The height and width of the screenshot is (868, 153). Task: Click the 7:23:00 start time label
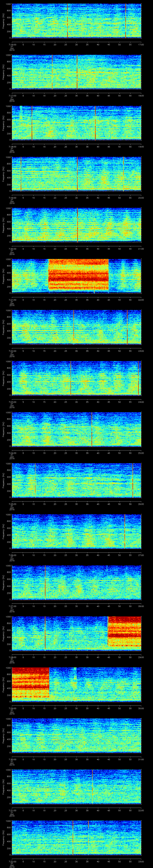point(12,402)
